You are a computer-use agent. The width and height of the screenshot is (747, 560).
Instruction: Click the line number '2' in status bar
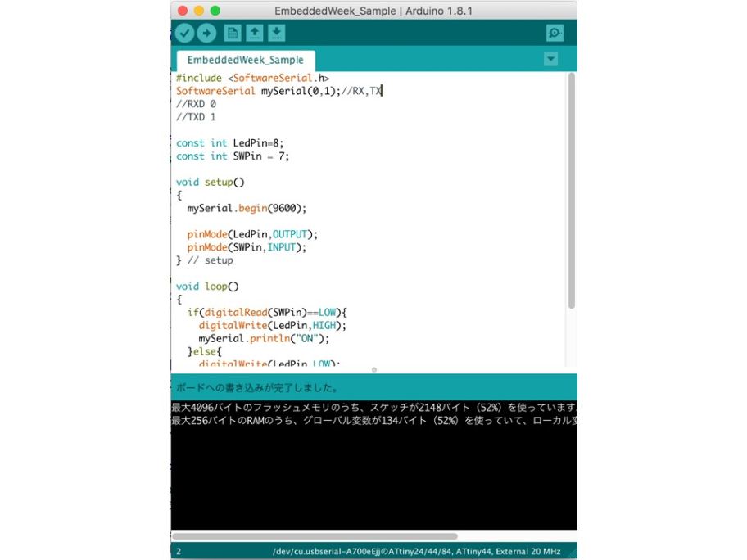(179, 552)
